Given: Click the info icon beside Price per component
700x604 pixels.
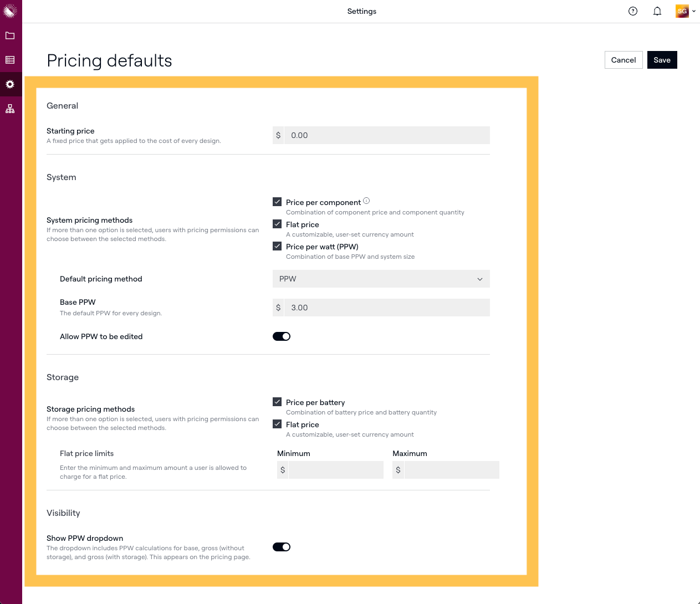Looking at the screenshot, I should pyautogui.click(x=366, y=201).
